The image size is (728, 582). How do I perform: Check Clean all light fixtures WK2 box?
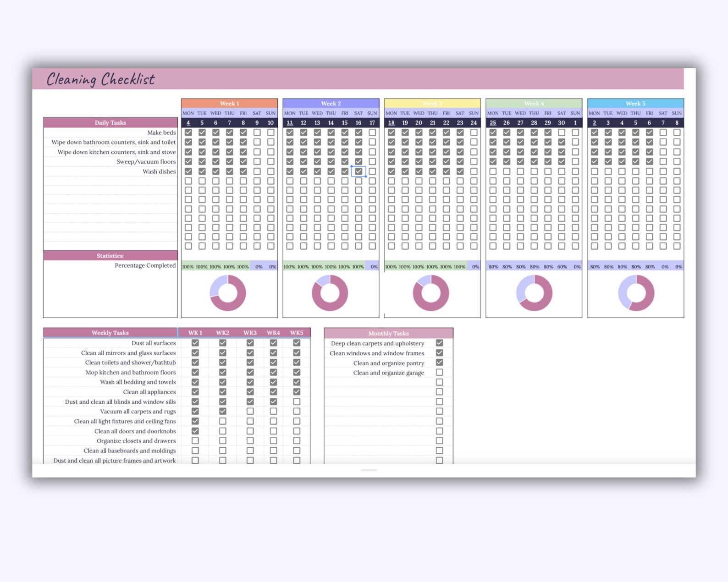point(222,421)
